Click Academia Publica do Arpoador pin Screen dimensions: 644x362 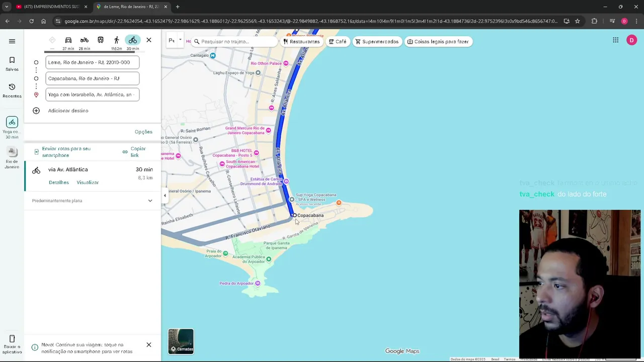[269, 259]
